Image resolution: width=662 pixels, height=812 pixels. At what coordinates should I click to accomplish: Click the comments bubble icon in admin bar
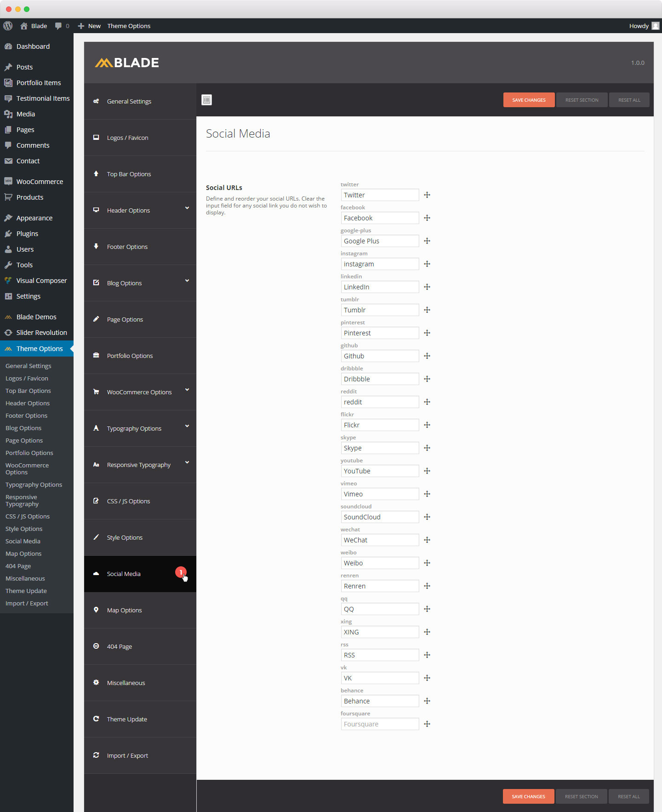coord(58,26)
